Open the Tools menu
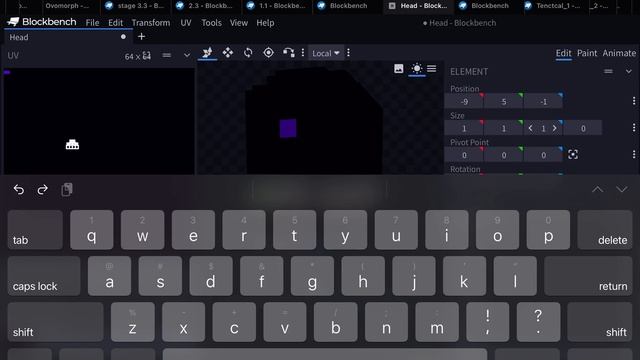Image resolution: width=640 pixels, height=360 pixels. pos(211,23)
